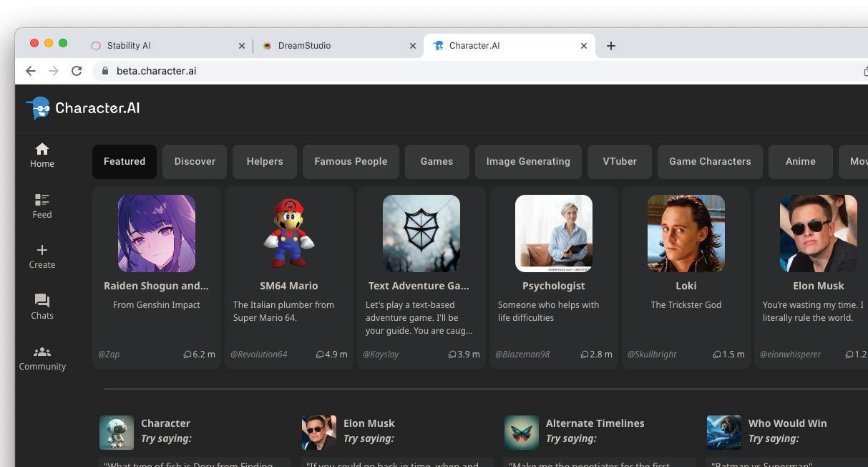The width and height of the screenshot is (868, 467).
Task: Click the Create plus icon
Action: (42, 250)
